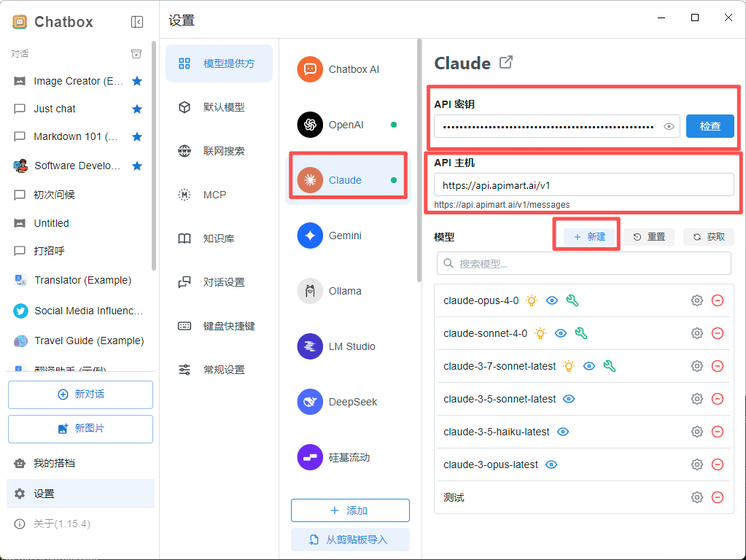The image size is (746, 560).
Task: Click reasoning bulb icon on claude-sonnet-4-0
Action: 540,333
